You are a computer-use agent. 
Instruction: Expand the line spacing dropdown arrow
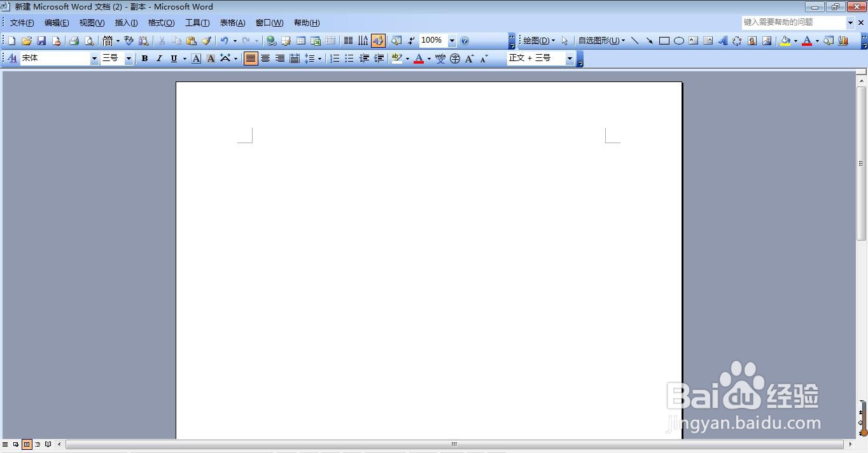(319, 59)
